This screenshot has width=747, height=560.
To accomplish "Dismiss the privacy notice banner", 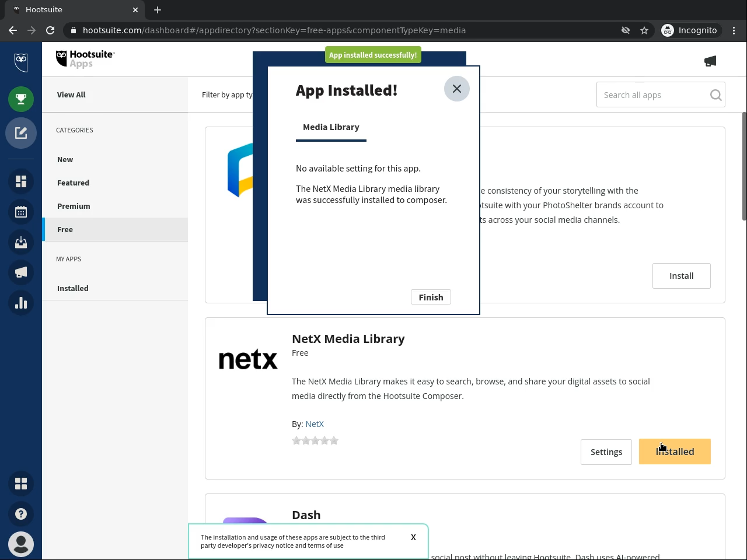I will (x=413, y=537).
